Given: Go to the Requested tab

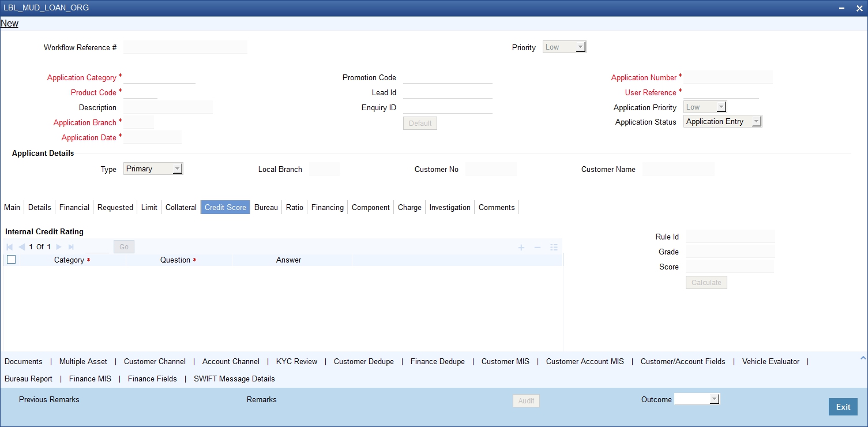Looking at the screenshot, I should click(x=115, y=207).
